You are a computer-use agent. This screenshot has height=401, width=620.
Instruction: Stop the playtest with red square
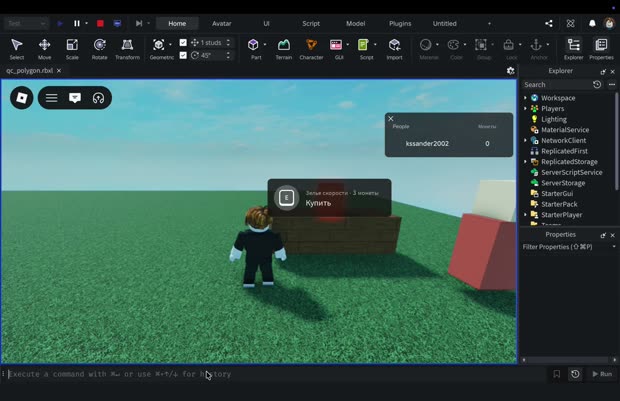click(100, 23)
